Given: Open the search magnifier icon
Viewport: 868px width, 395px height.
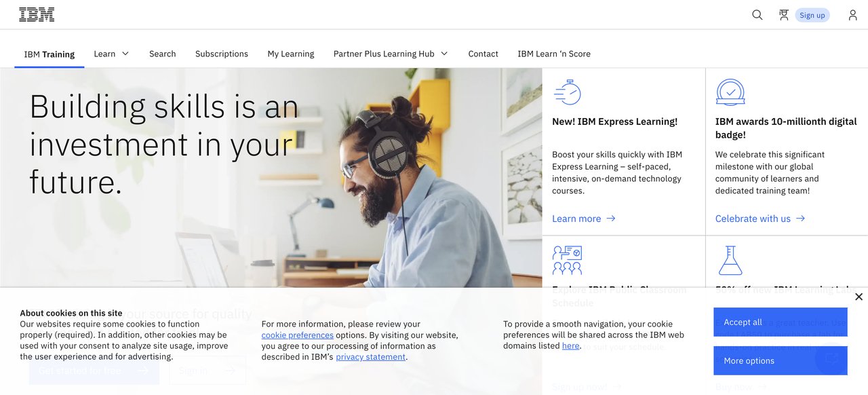Looking at the screenshot, I should tap(757, 15).
